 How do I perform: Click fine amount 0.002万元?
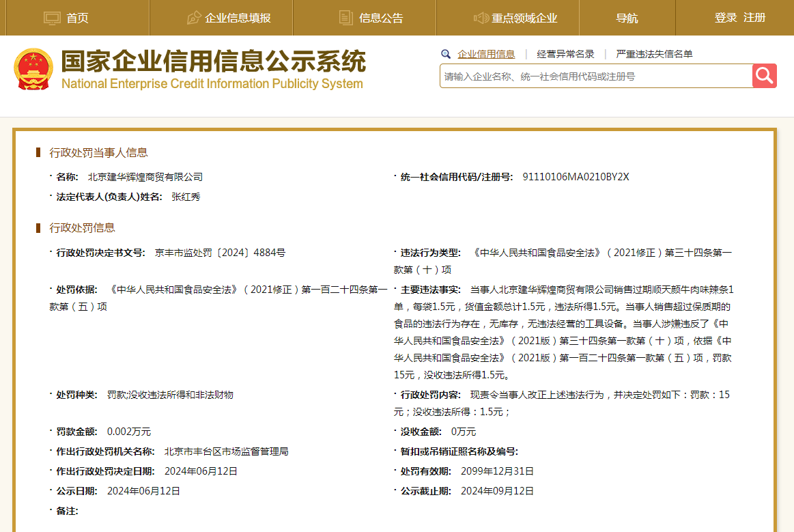point(128,432)
